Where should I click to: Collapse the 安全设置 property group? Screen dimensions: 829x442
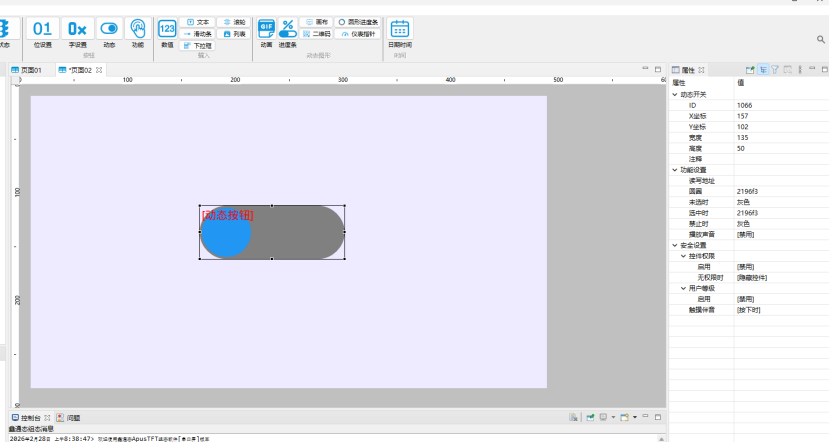pos(675,245)
